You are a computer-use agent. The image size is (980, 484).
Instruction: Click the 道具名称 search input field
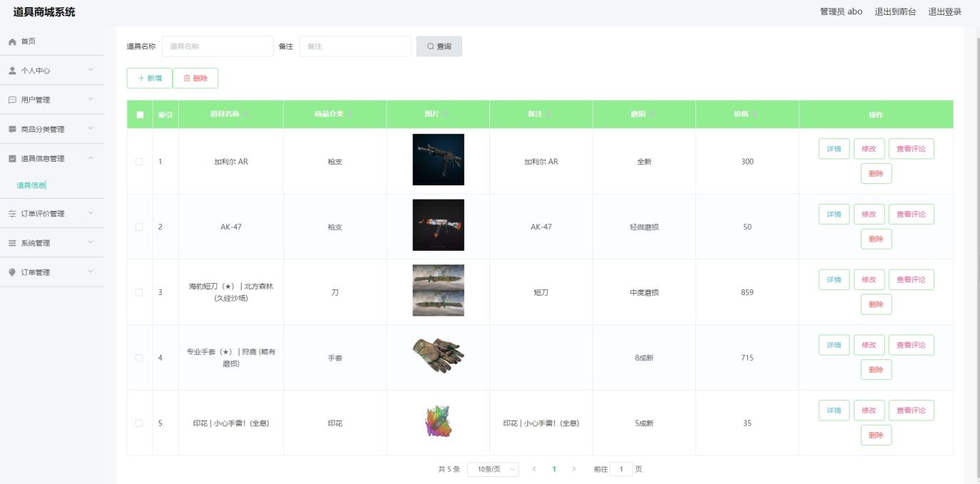tap(218, 46)
